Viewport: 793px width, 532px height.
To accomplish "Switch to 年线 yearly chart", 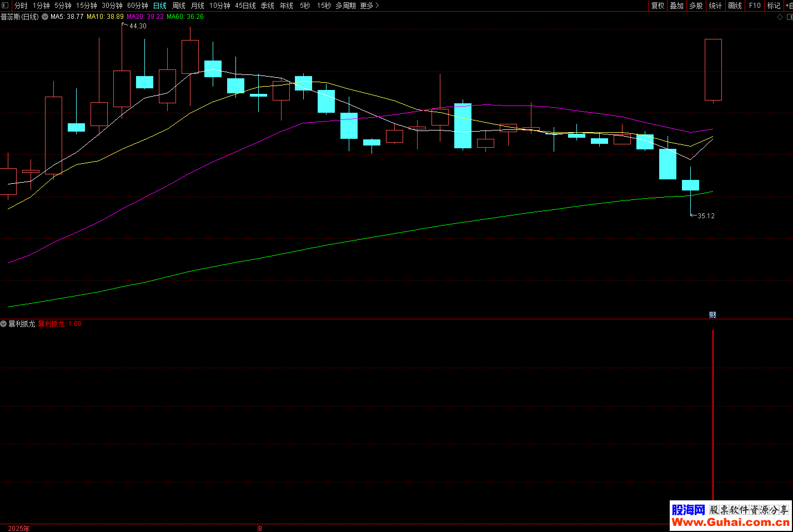I will click(x=287, y=6).
